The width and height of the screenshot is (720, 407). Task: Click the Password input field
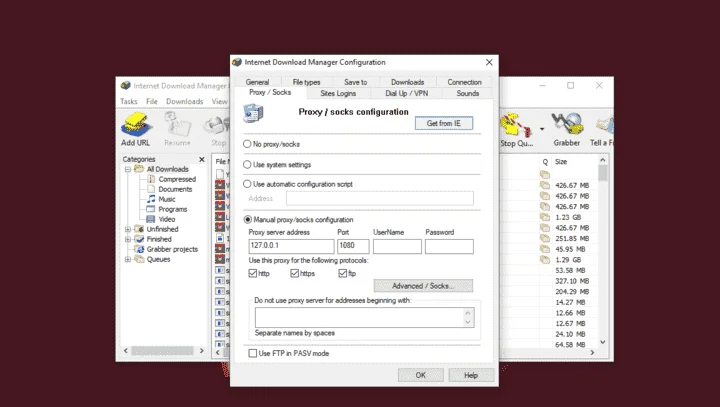point(449,246)
